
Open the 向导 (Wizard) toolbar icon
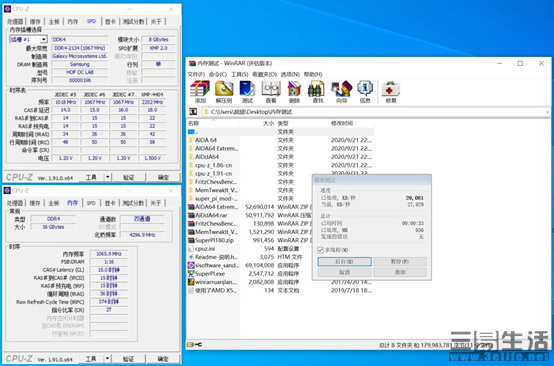(341, 88)
